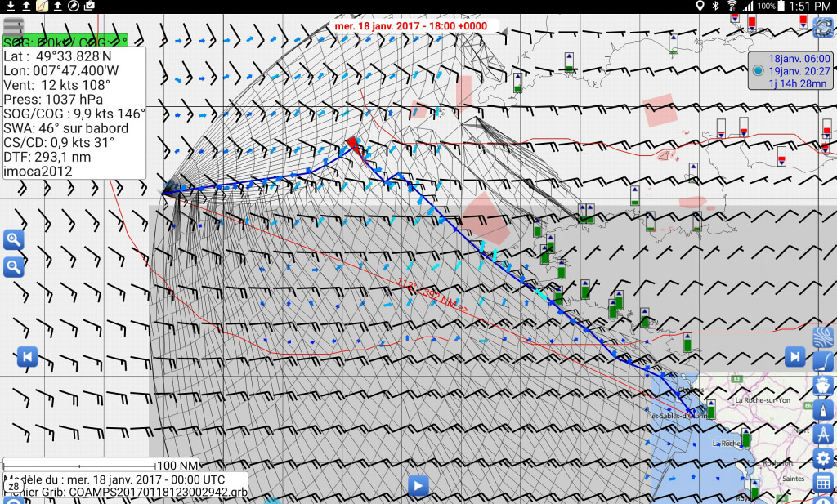Tap the Lat 49°33.828'N readout
The height and width of the screenshot is (504, 837).
pyautogui.click(x=58, y=56)
